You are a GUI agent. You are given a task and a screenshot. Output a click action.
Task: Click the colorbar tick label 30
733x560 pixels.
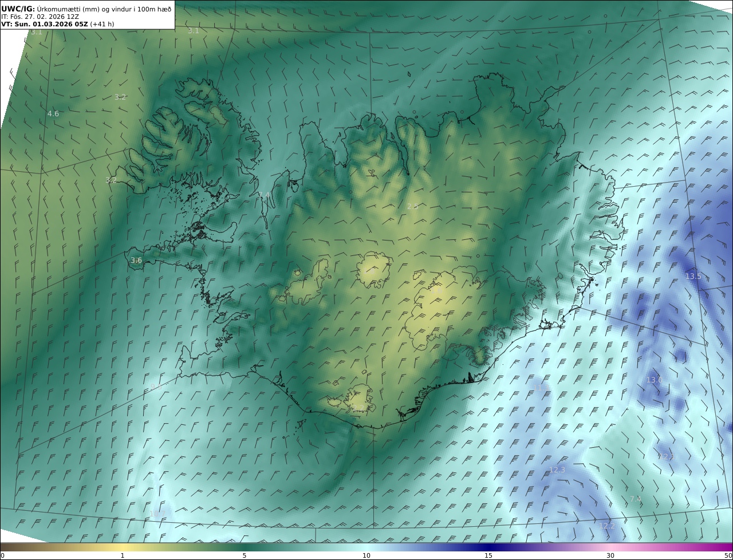click(x=610, y=555)
